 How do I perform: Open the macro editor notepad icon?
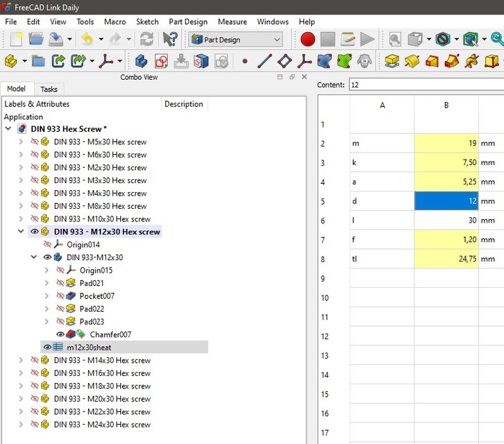pos(348,40)
